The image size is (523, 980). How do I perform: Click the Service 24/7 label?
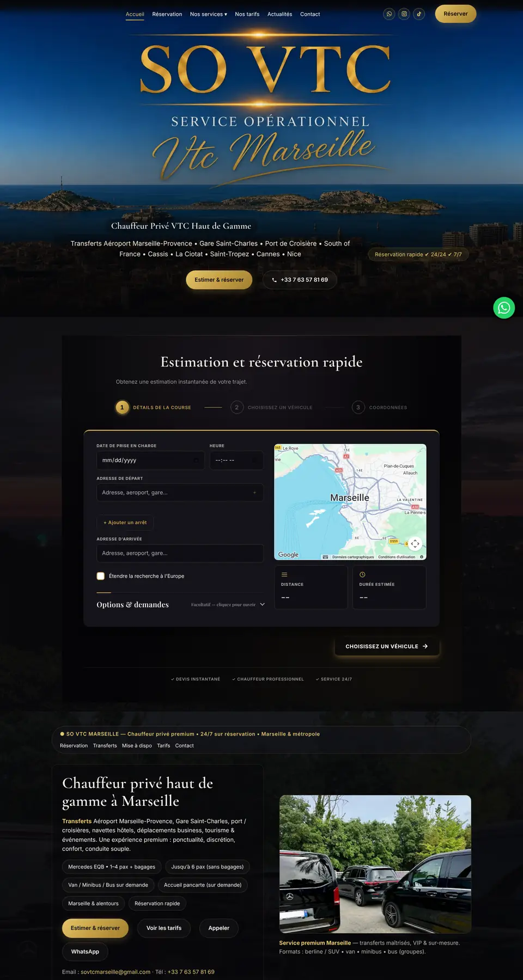(x=334, y=679)
